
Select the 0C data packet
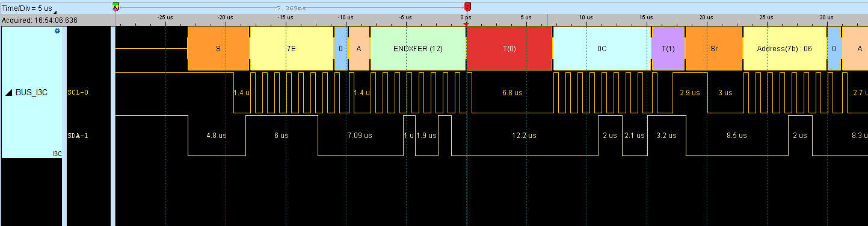602,49
